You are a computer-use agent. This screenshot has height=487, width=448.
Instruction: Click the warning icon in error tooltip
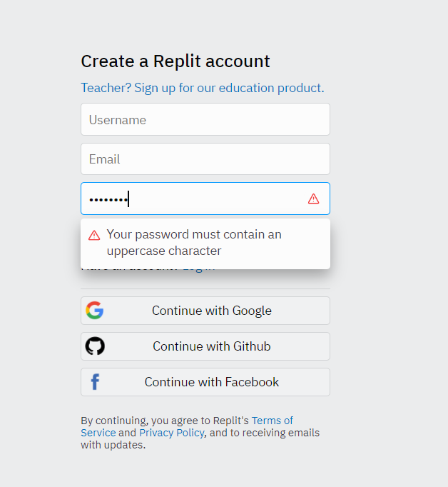point(94,235)
